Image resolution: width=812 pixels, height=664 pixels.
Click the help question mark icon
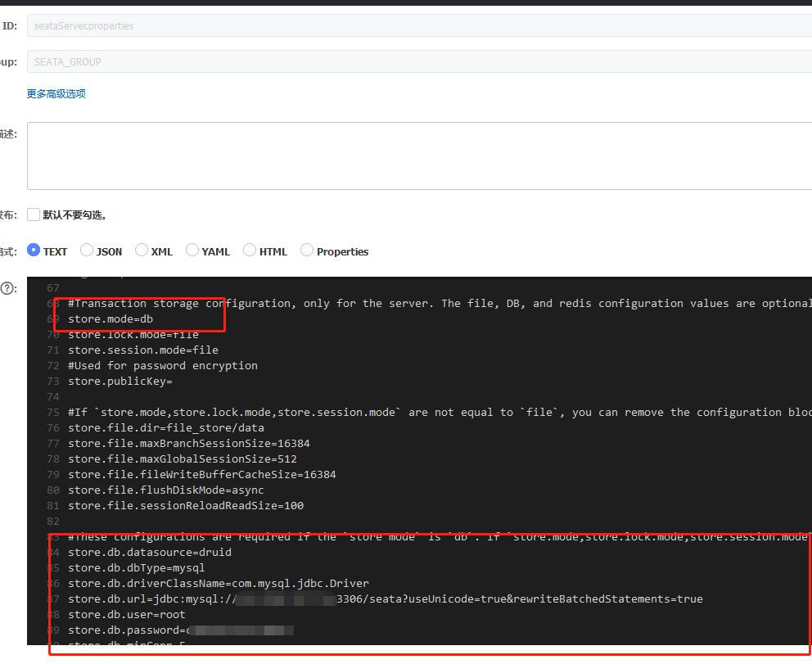click(7, 288)
